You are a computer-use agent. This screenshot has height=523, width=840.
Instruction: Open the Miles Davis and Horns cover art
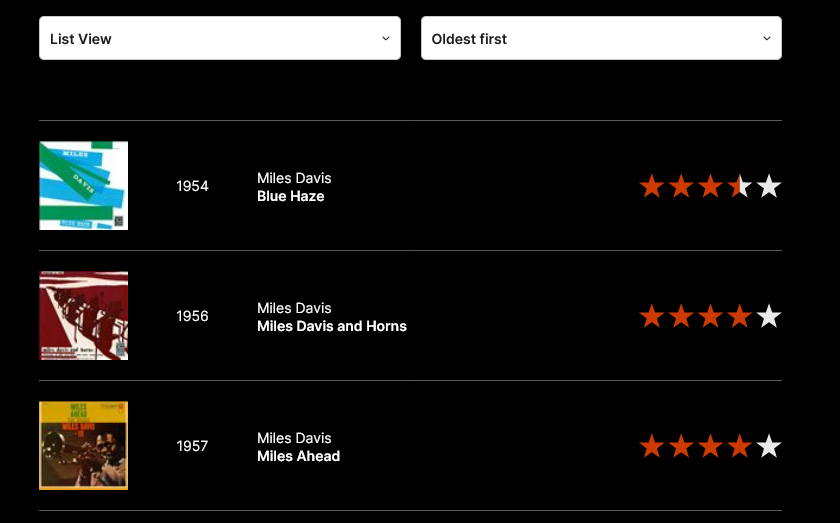pyautogui.click(x=84, y=316)
